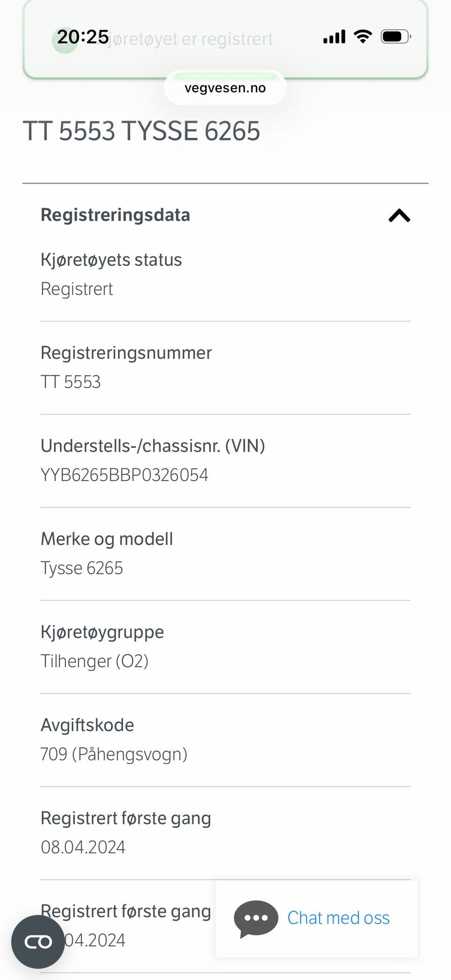Tap the 08.04.2024 first registration date
Screen dimensions: 451x980
pyautogui.click(x=83, y=847)
